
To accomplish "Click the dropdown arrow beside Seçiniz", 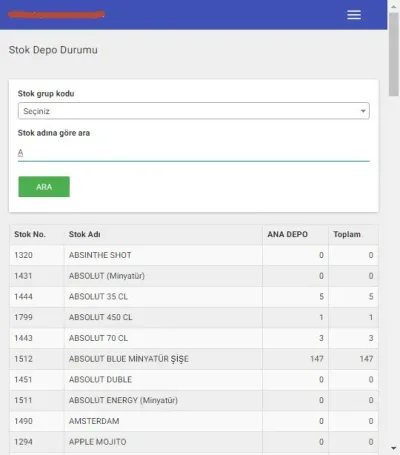I will point(363,111).
